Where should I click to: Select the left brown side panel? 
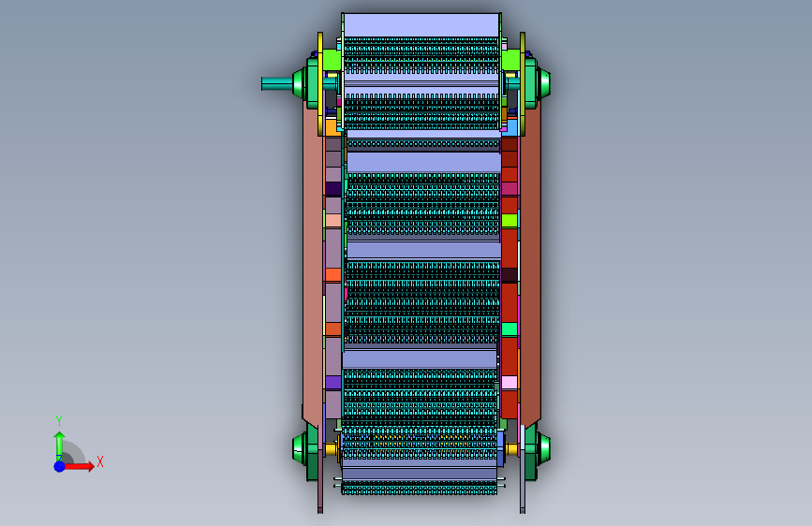coord(313,264)
